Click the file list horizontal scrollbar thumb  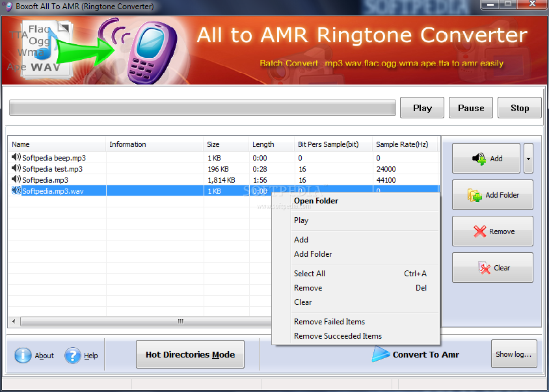(x=146, y=321)
